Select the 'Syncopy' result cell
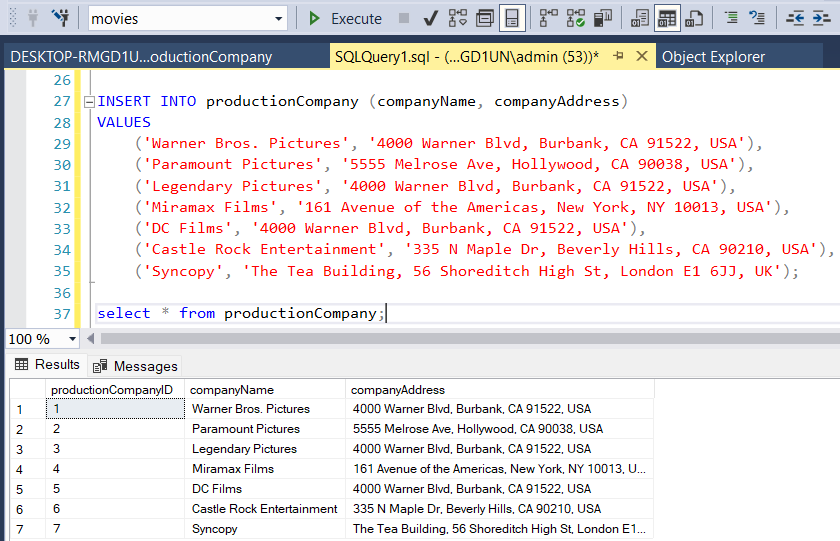This screenshot has height=541, width=840. [265, 529]
